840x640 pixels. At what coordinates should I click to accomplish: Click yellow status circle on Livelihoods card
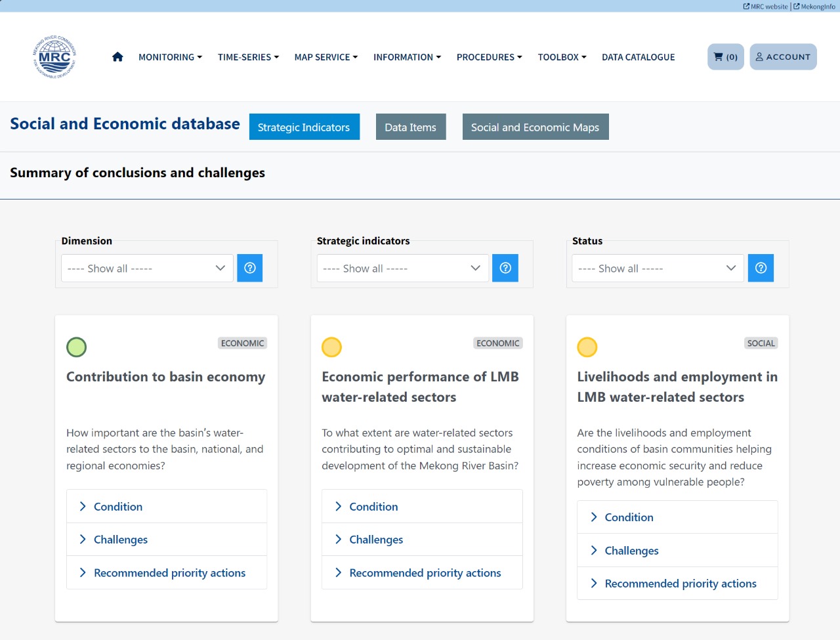tap(587, 347)
